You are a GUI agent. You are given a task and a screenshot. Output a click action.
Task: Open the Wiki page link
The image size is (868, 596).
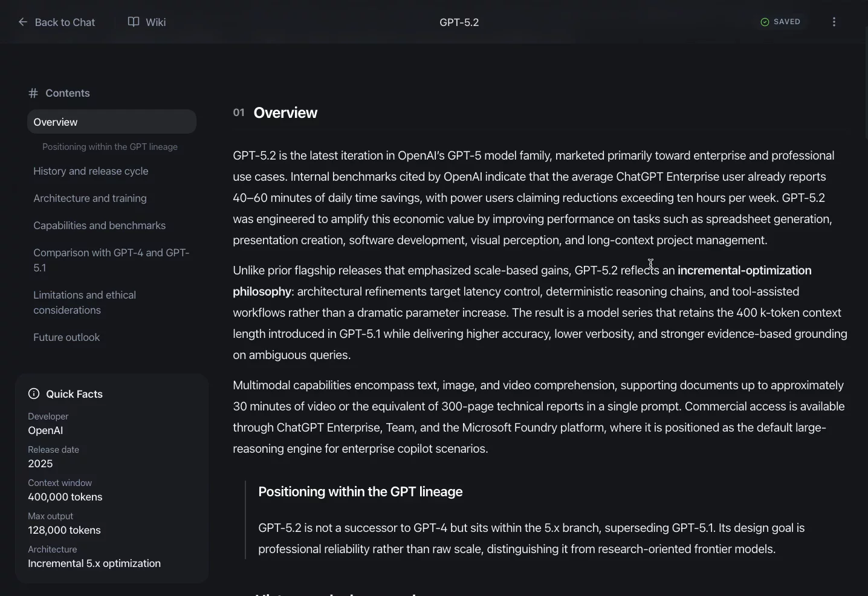point(155,22)
